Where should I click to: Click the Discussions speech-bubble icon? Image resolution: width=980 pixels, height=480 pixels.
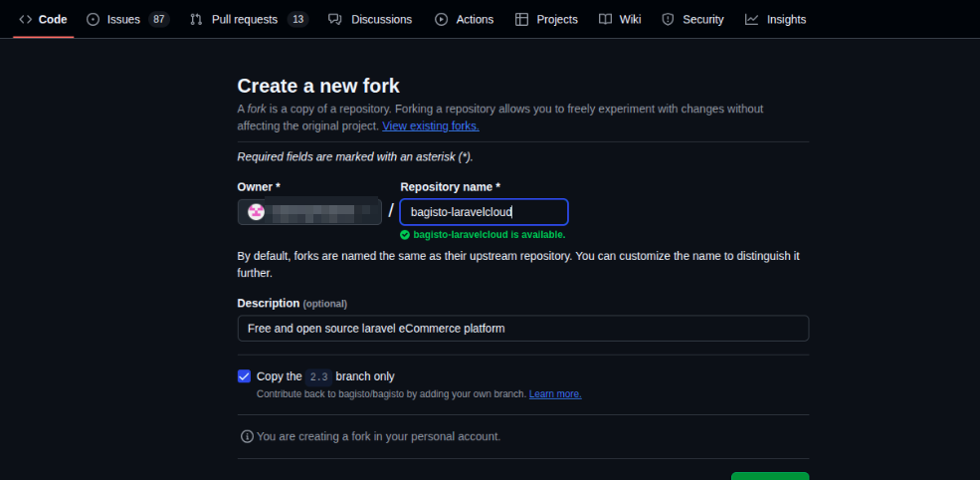pyautogui.click(x=335, y=19)
